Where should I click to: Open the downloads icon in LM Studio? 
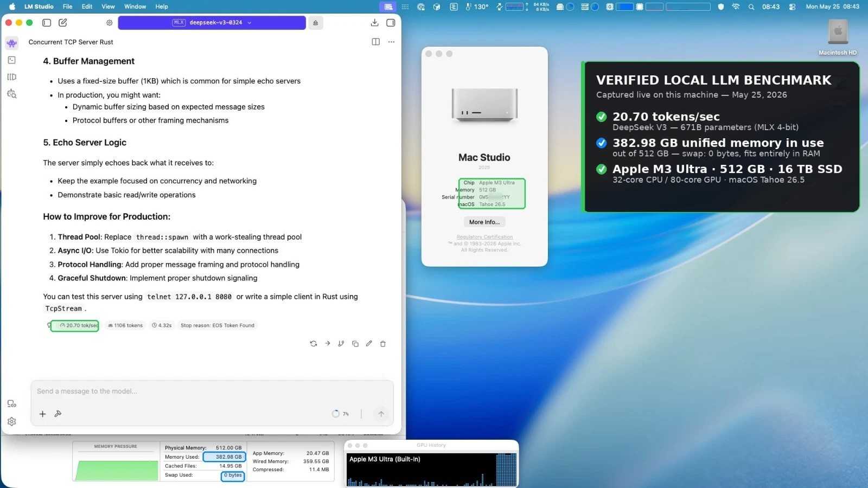coord(374,23)
